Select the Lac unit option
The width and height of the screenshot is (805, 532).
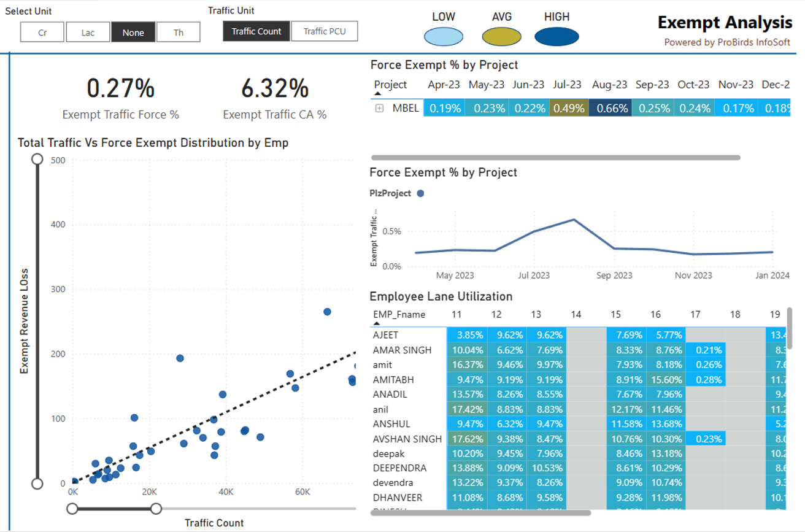(x=88, y=33)
